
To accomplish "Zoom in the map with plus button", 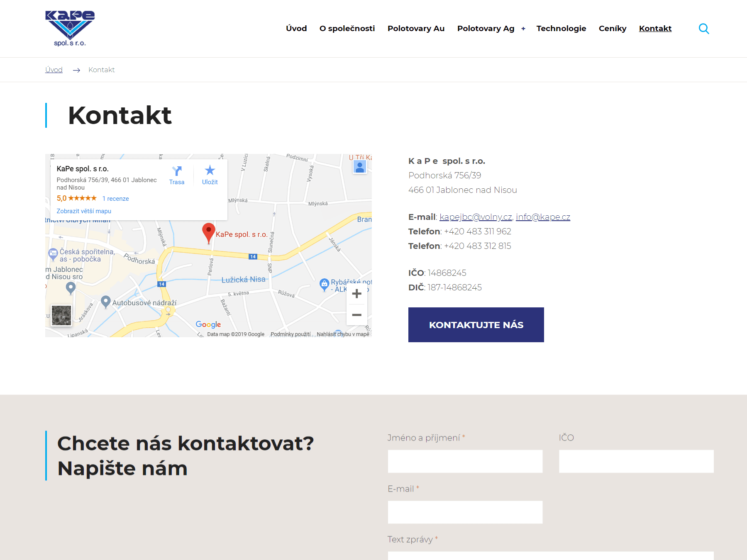I will point(356,294).
